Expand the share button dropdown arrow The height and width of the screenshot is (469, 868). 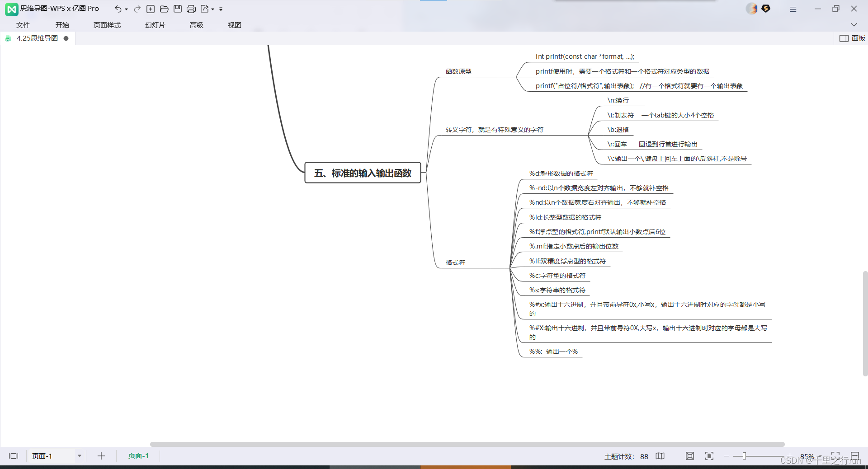pos(212,9)
